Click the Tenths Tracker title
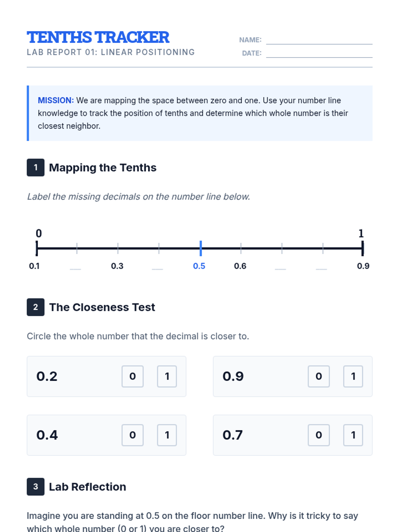399x532 pixels. pos(98,37)
